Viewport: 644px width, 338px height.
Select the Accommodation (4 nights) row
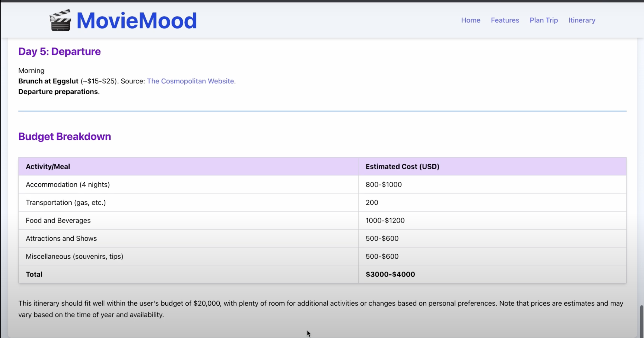tap(68, 185)
